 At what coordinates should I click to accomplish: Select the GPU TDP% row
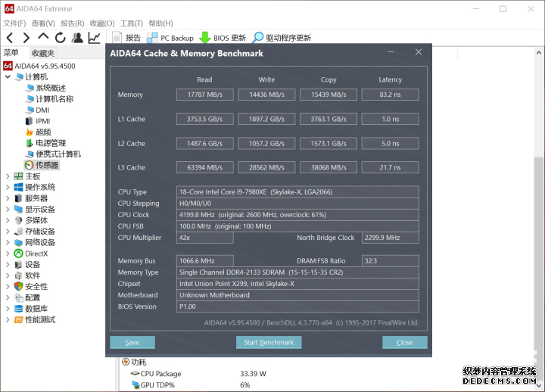192,385
